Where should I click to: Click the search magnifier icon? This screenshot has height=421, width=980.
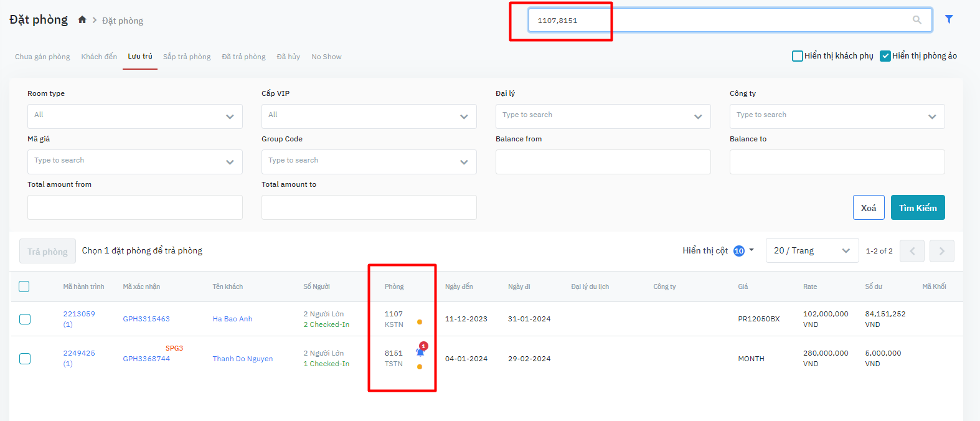pyautogui.click(x=916, y=20)
